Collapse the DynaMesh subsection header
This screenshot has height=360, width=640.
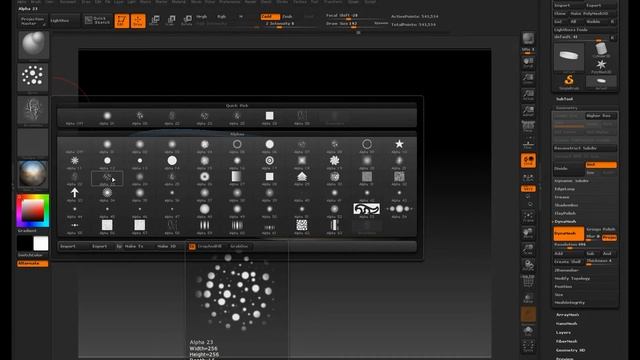click(565, 221)
